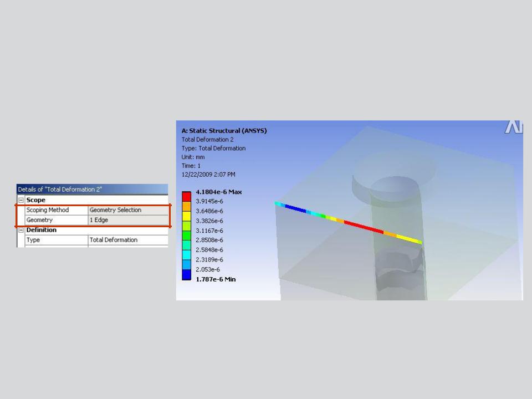The image size is (532, 399).
Task: Collapse the Definition section
Action: pos(21,230)
